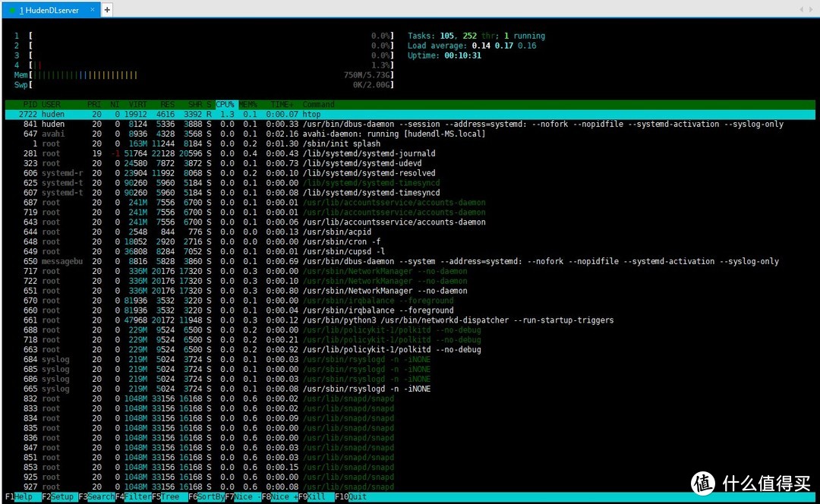Open F2 Setup in the htop footer
820x504 pixels.
click(60, 497)
